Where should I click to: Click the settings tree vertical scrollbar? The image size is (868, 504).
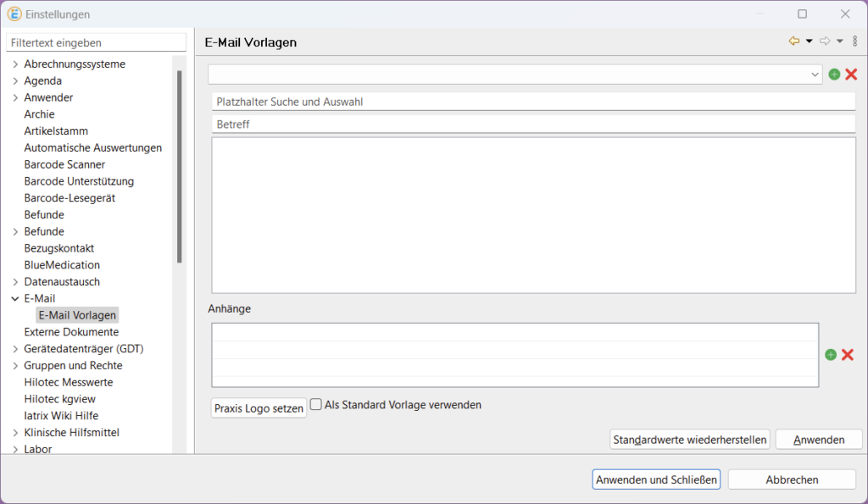click(179, 169)
